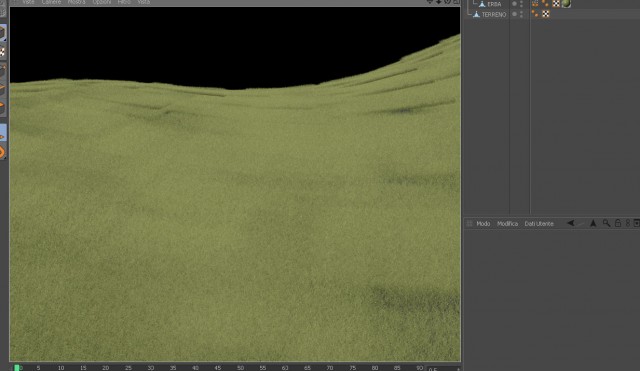Click frame 45 on the timeline
The height and width of the screenshot is (371, 640).
(x=218, y=368)
